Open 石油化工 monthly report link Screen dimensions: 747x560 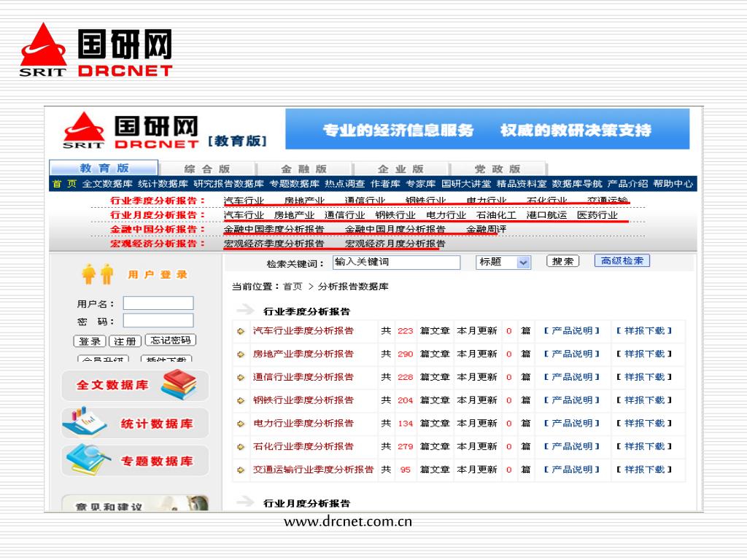click(x=496, y=215)
